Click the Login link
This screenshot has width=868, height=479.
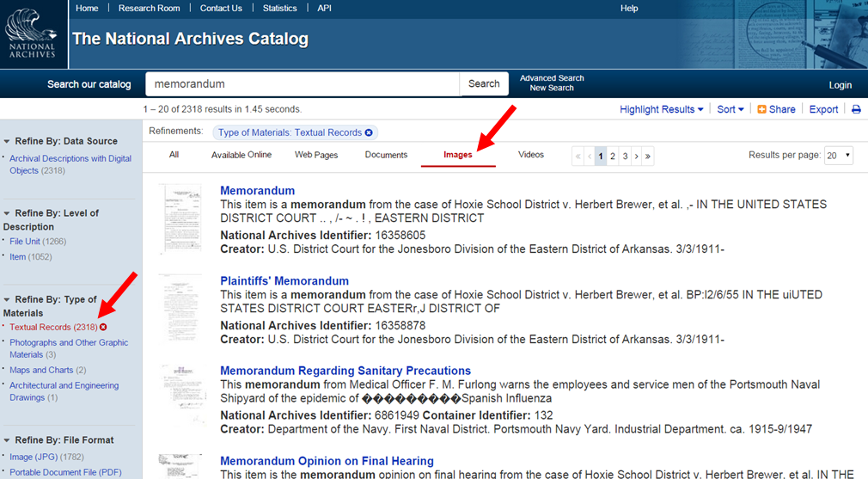(840, 85)
